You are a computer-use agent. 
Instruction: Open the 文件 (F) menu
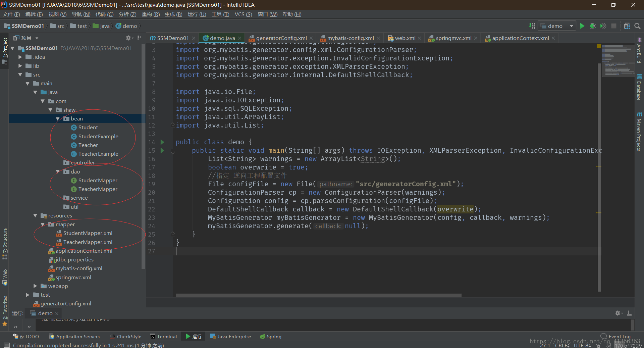click(11, 14)
